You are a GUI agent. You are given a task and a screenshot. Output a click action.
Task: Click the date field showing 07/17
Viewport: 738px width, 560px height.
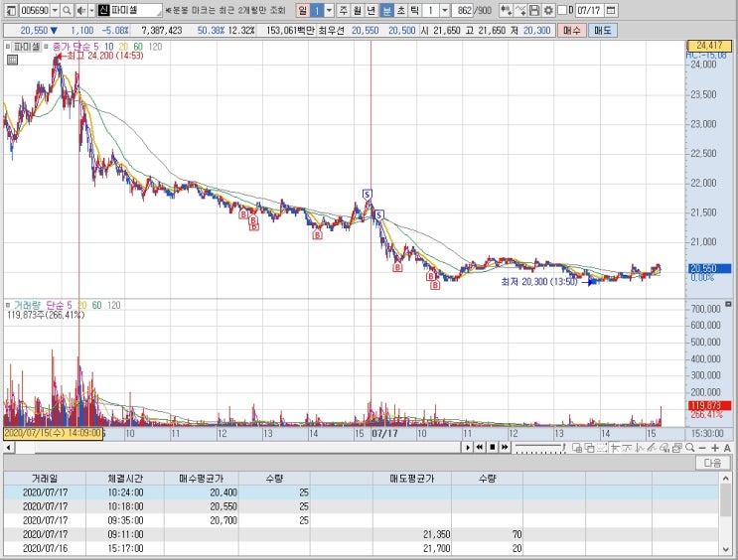(x=589, y=10)
